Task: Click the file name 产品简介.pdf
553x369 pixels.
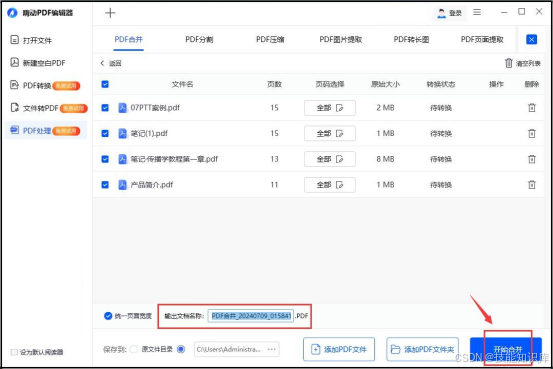Action: pyautogui.click(x=152, y=184)
